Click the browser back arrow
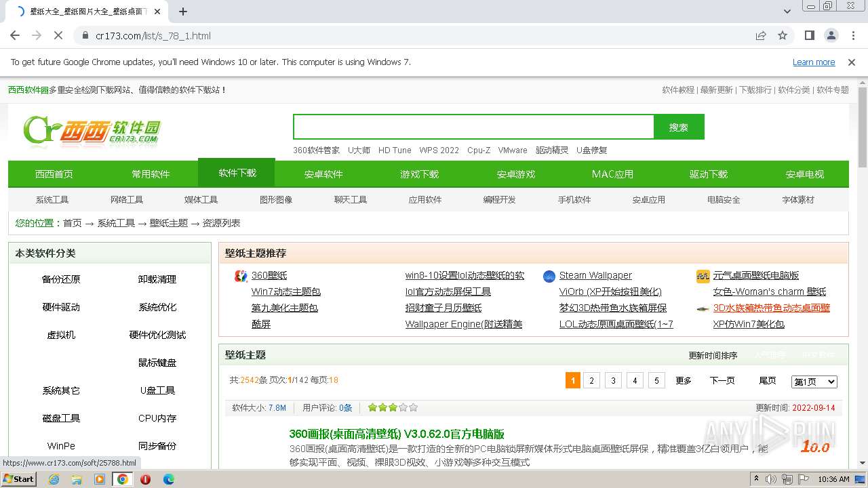 [15, 35]
